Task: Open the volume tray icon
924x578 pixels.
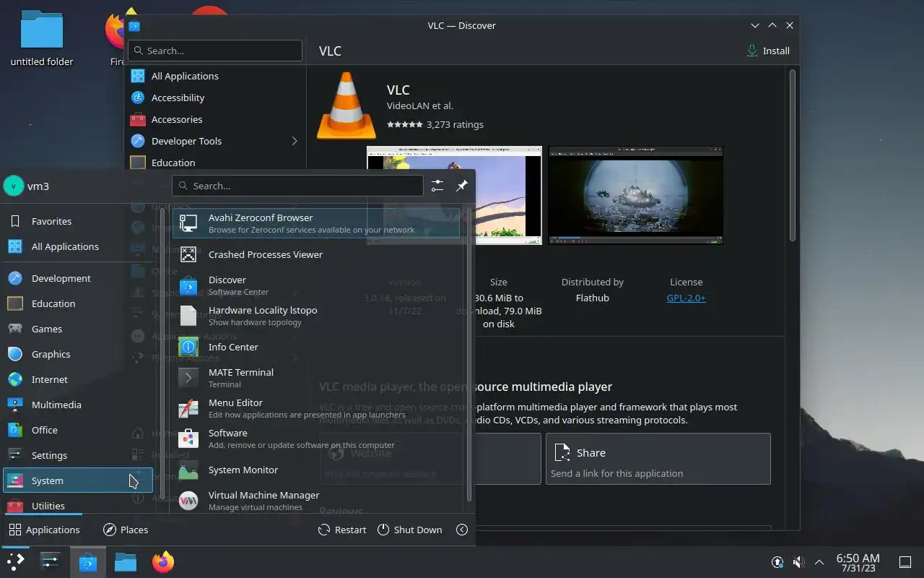Action: pos(798,562)
